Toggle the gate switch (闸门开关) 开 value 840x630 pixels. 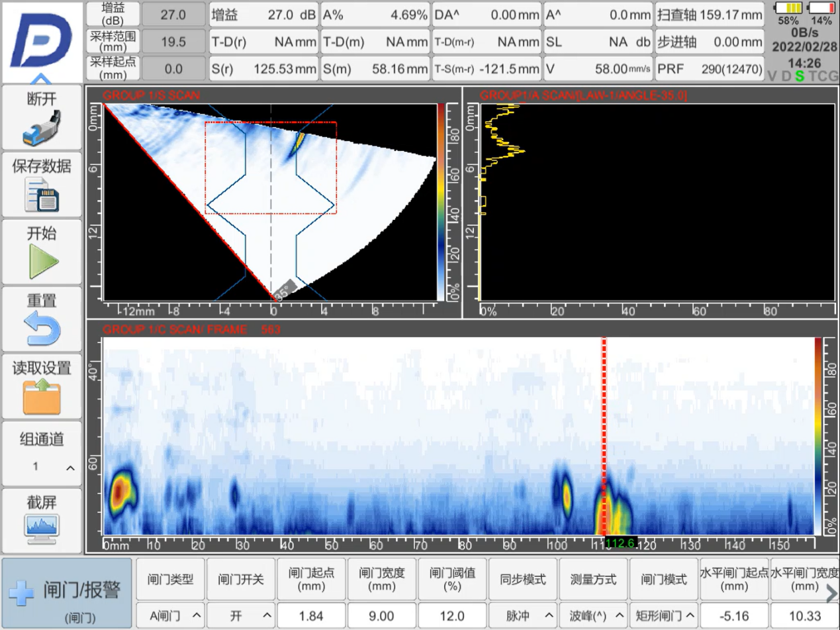pyautogui.click(x=241, y=615)
